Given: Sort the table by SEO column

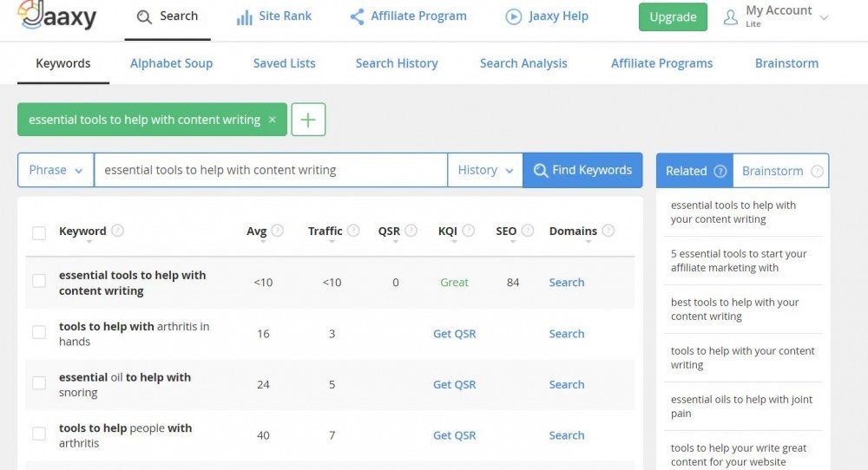Looking at the screenshot, I should pos(513,242).
